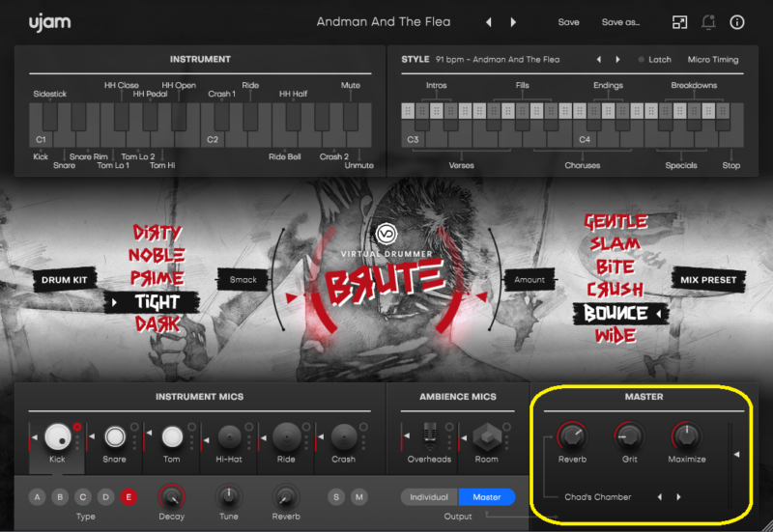Choose the Gentle mix preset
Image resolution: width=773 pixels, height=532 pixels.
616,222
